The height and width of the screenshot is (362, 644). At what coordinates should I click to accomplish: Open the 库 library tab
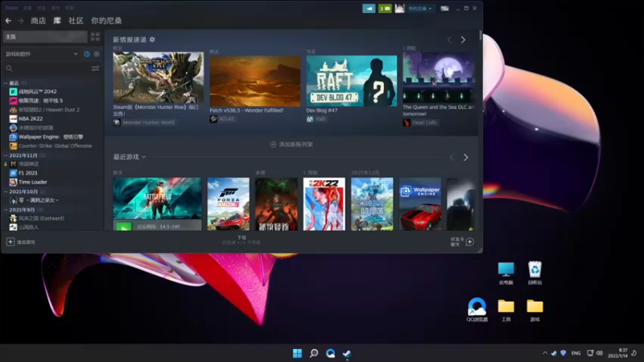click(x=57, y=21)
